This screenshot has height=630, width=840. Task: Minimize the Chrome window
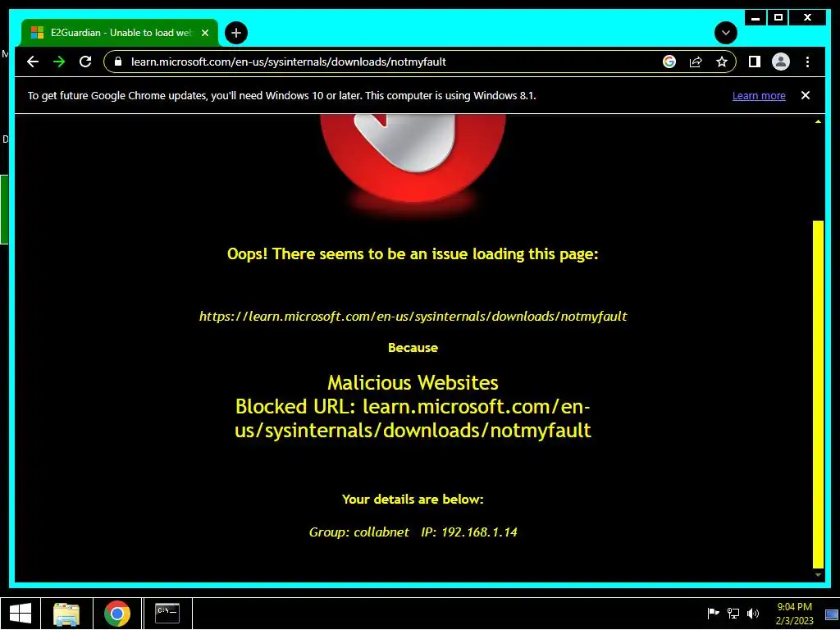tap(756, 18)
